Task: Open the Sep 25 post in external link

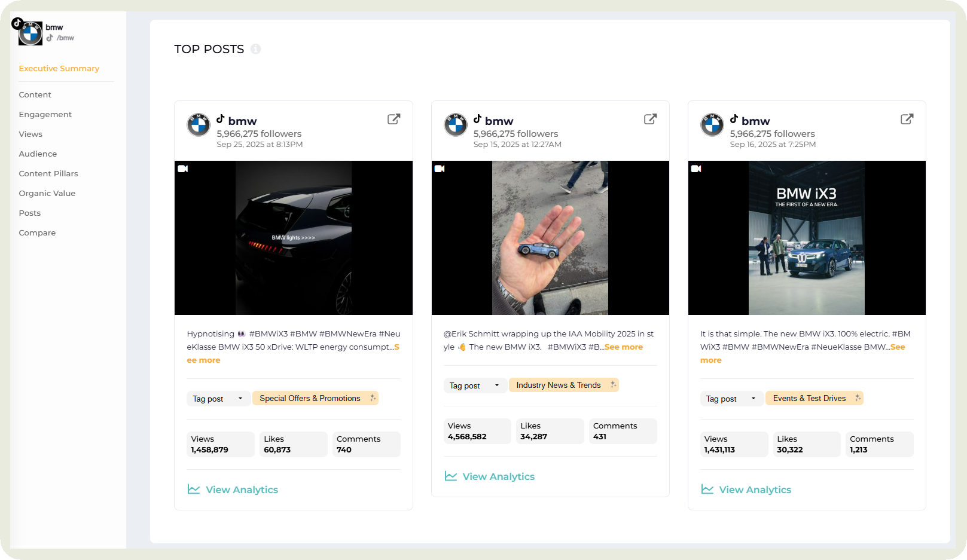Action: click(393, 119)
